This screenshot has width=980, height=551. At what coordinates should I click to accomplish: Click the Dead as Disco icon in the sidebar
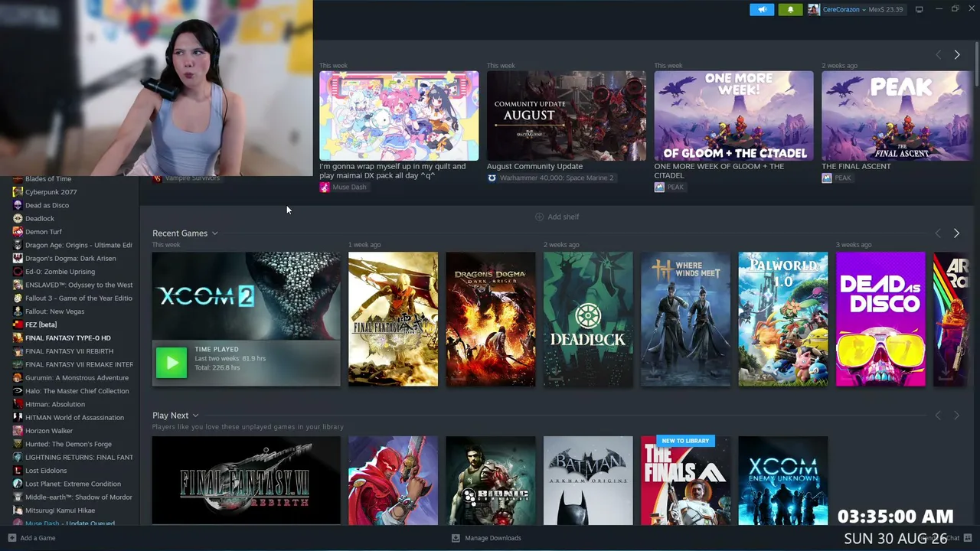click(18, 205)
